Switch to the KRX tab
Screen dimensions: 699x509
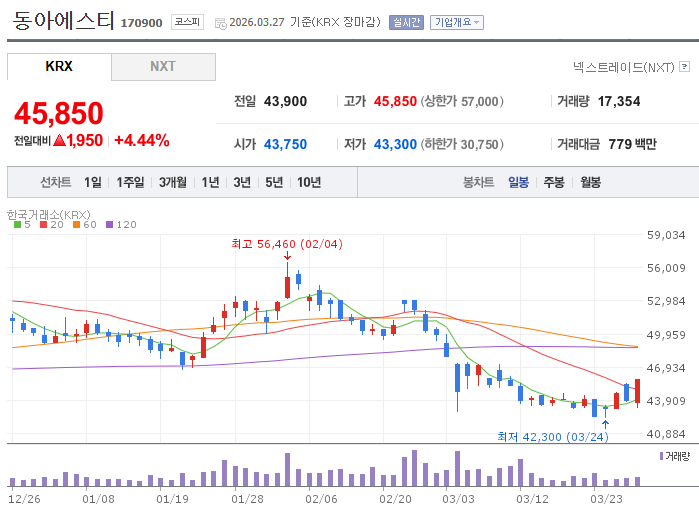(x=59, y=66)
